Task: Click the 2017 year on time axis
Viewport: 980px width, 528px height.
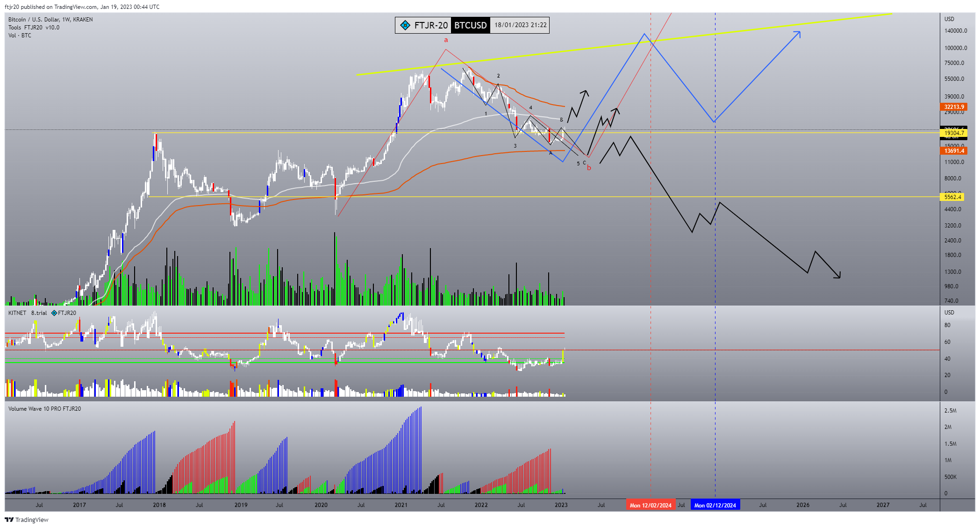Action: [x=79, y=505]
